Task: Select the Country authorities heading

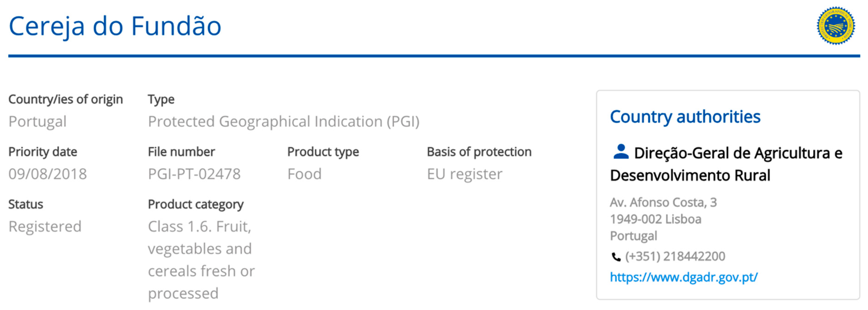Action: point(685,117)
